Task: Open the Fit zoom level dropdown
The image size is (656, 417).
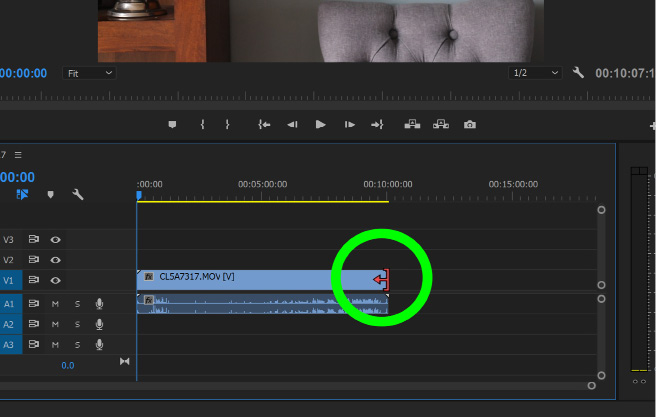Action: point(89,73)
